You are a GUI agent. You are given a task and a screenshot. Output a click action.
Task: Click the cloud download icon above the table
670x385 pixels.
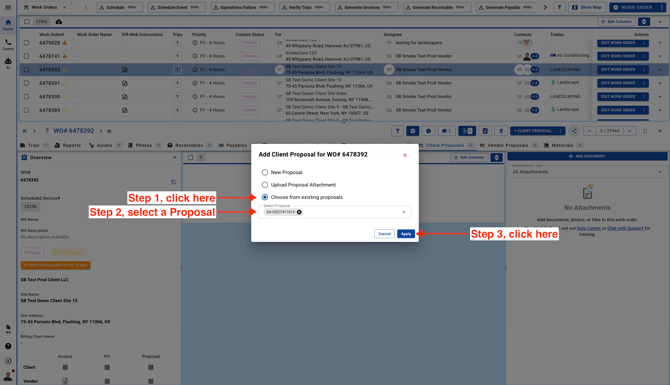click(x=59, y=21)
